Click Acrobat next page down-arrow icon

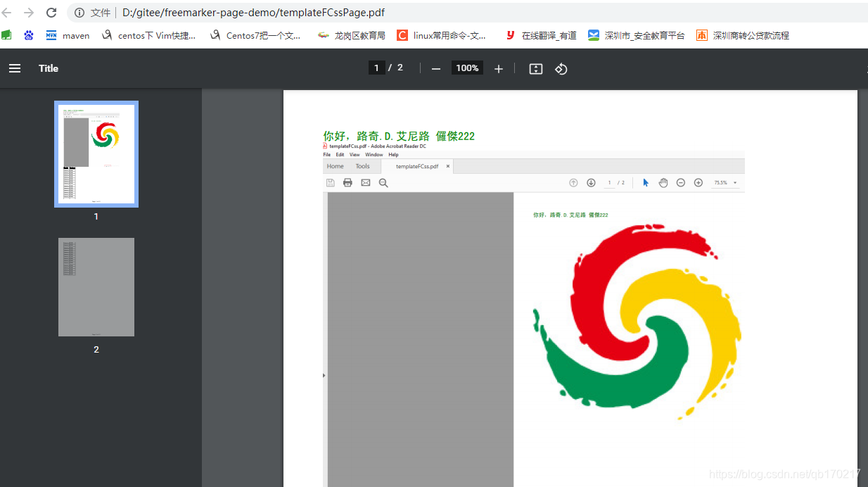coord(591,182)
